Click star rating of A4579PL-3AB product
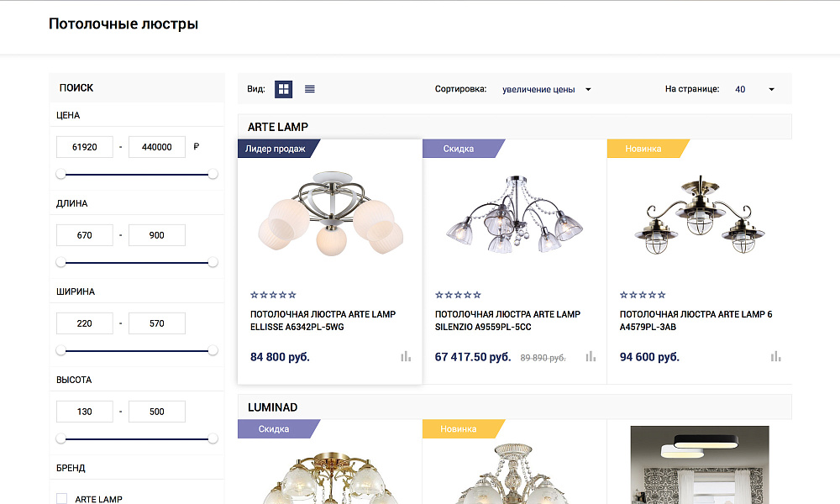The image size is (840, 504). pyautogui.click(x=642, y=295)
